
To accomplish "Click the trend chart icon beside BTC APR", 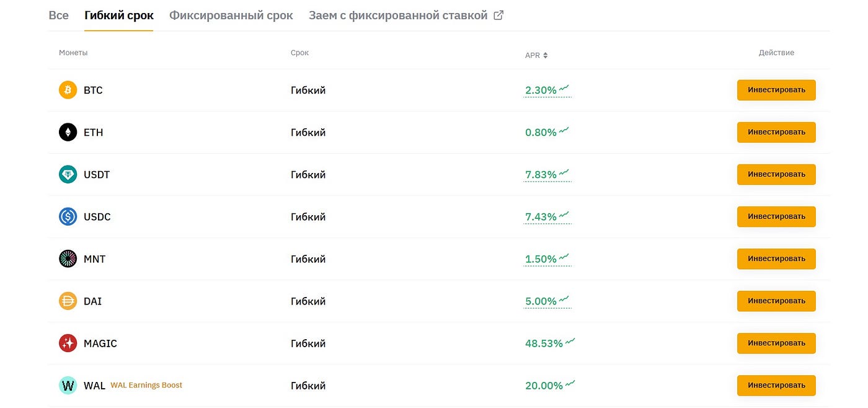I will click(x=563, y=88).
